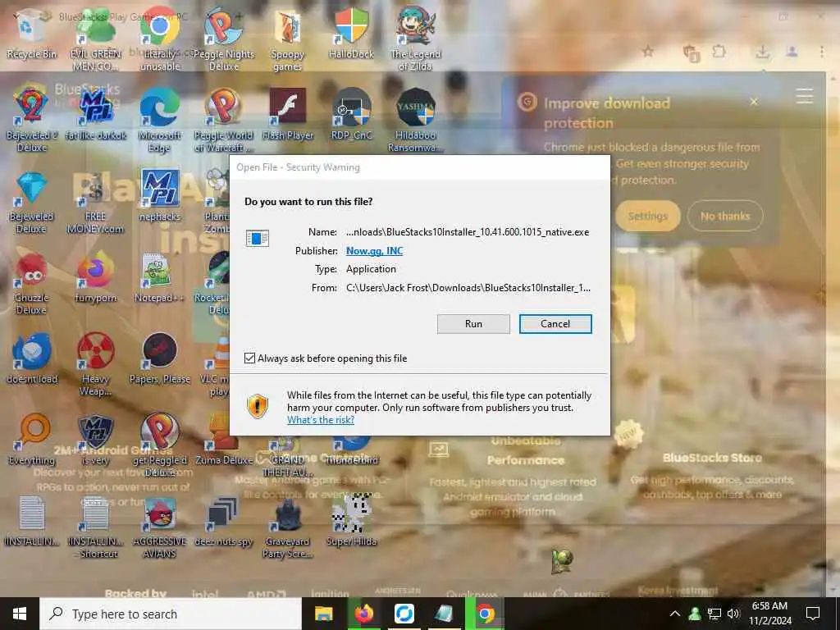Open the BlueStacks page hamburger menu

pos(804,96)
